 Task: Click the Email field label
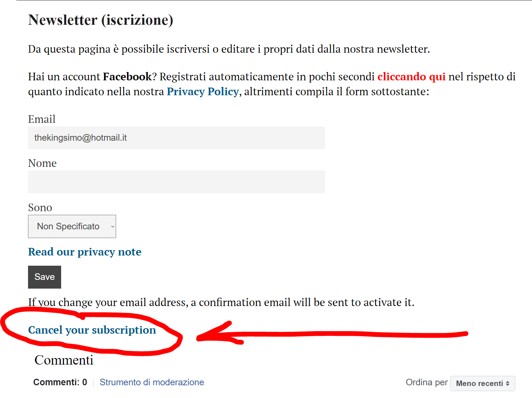42,119
